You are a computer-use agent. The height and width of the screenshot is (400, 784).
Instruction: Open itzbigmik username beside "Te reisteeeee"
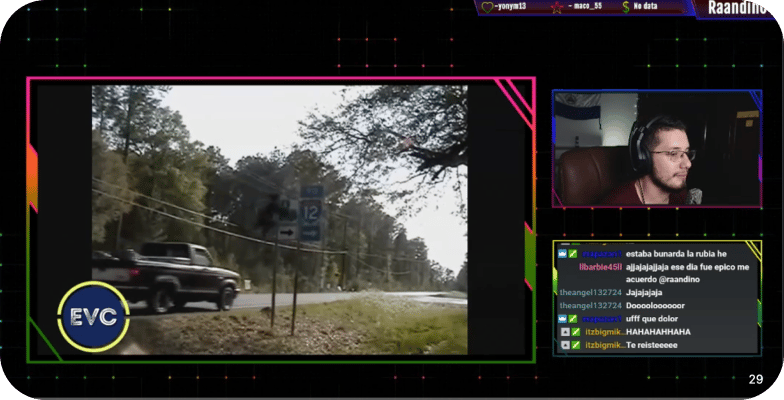[604, 344]
